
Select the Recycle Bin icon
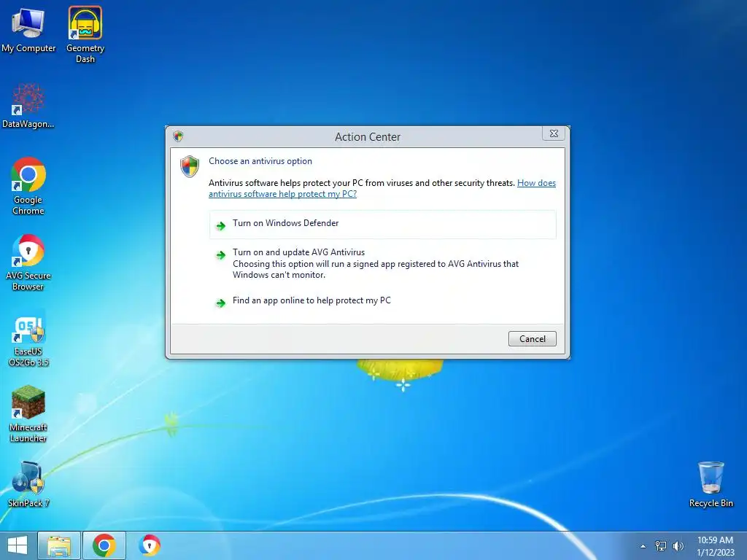click(x=711, y=484)
